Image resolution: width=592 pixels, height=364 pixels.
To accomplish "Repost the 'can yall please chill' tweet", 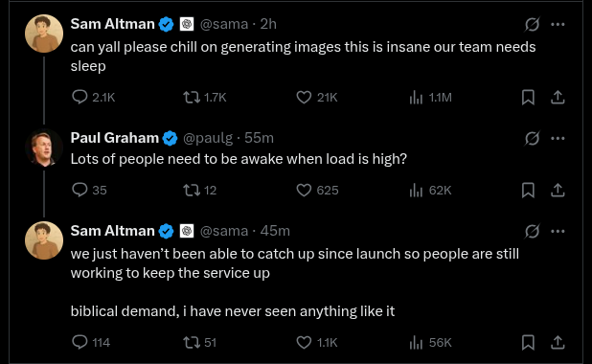I will click(x=192, y=98).
